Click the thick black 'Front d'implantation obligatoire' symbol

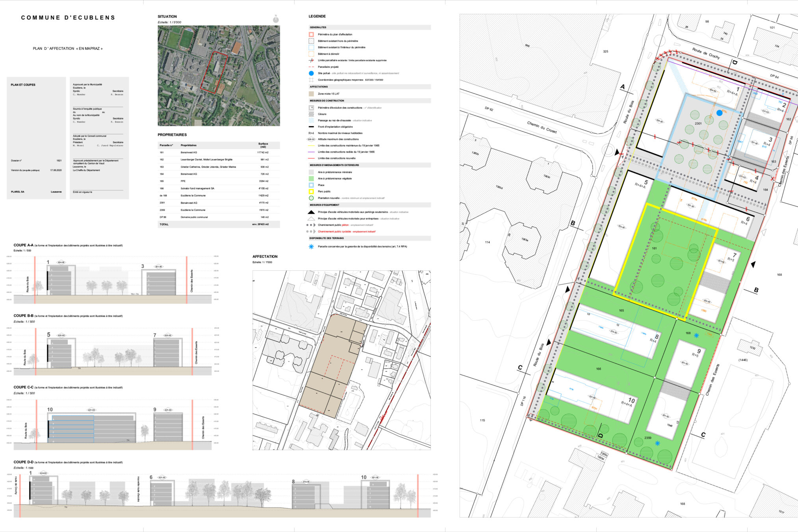click(x=311, y=127)
